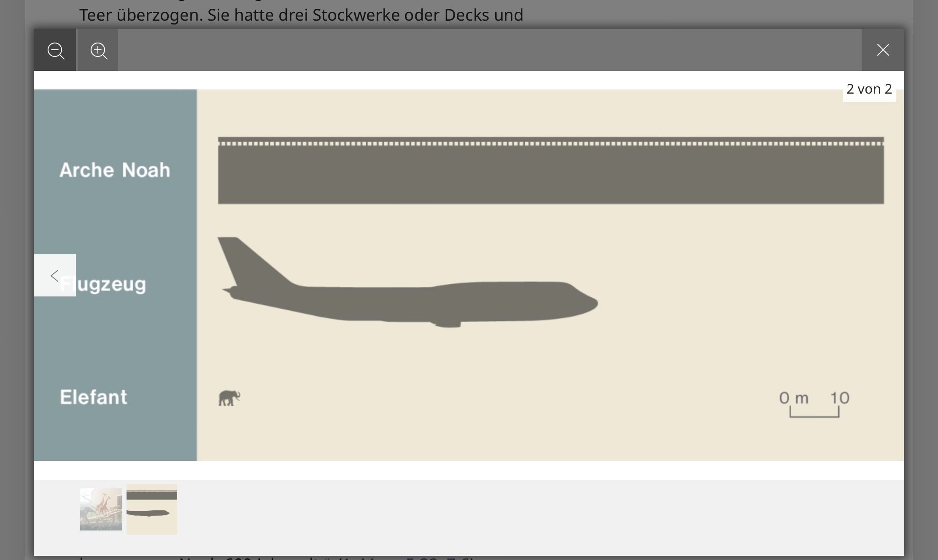Click the Noah's ark silhouette bar
938x560 pixels.
551,170
